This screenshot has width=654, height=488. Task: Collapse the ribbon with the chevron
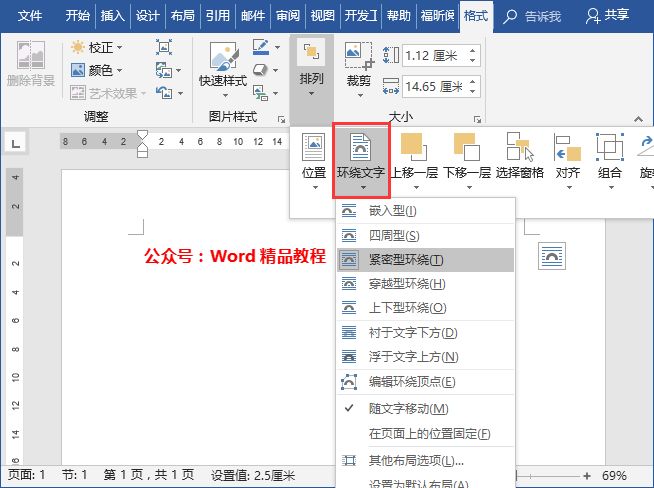638,119
